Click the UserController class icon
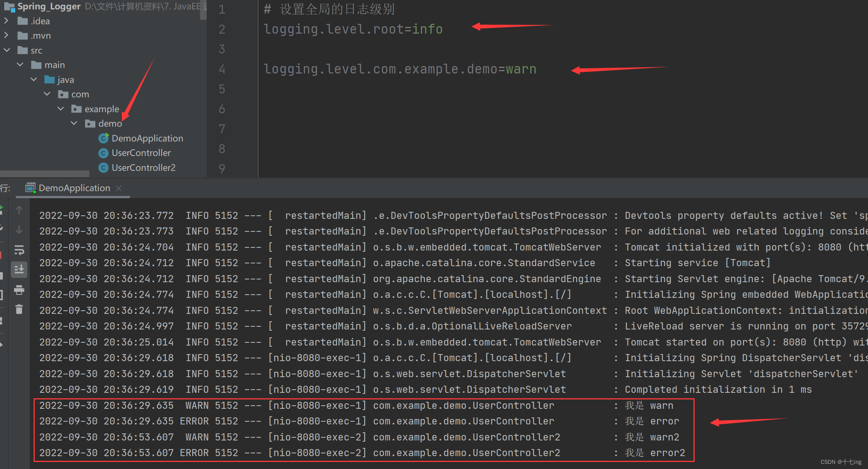868x469 pixels. click(x=103, y=153)
